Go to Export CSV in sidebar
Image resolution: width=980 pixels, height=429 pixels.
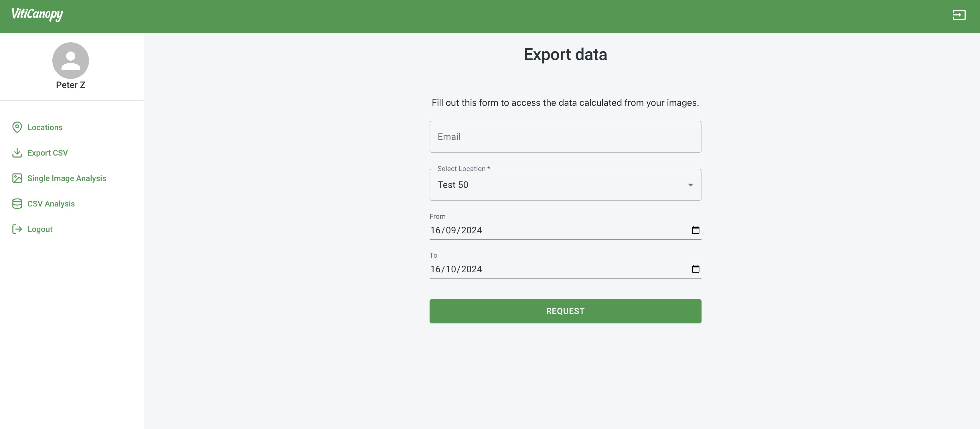48,153
